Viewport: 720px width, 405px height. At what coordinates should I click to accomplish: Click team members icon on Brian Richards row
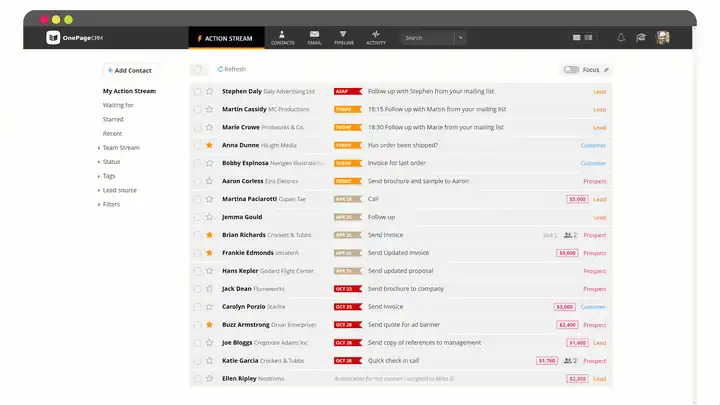[x=570, y=235]
